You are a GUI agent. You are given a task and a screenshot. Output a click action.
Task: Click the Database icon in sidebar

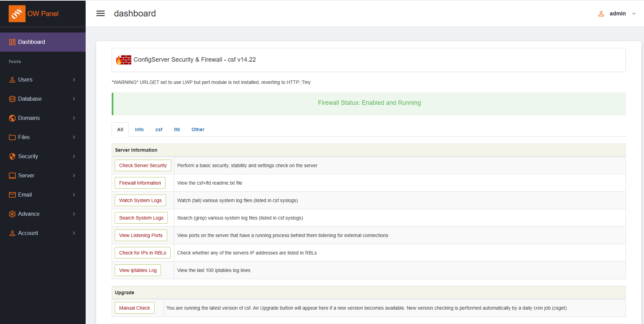coord(12,99)
